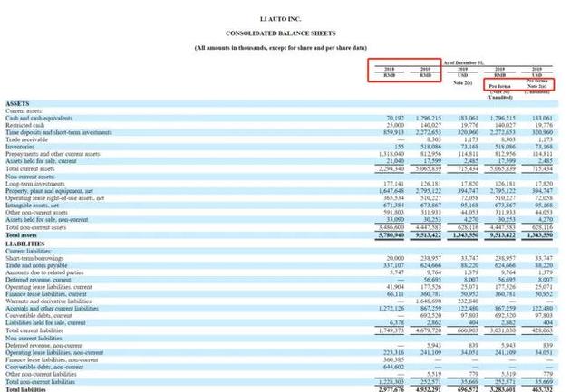Select the 'Restricted cash' row label
The image size is (580, 392).
pos(24,125)
